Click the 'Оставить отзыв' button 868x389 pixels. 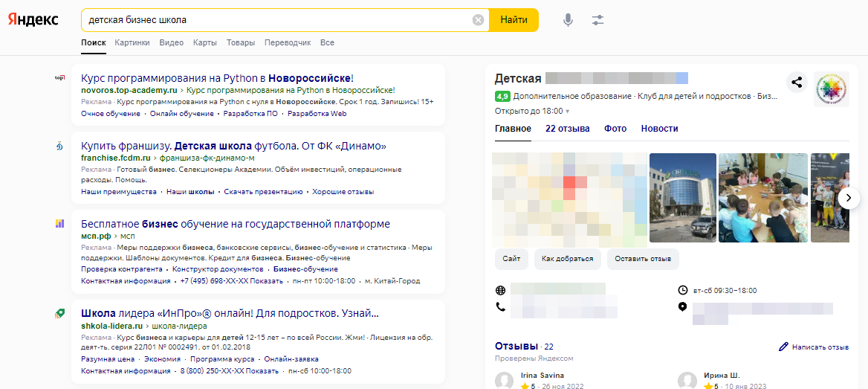(642, 259)
